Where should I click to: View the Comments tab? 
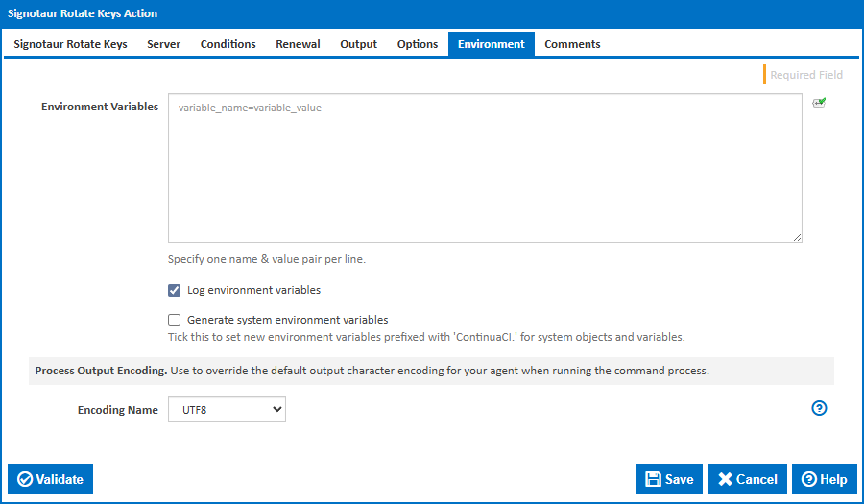(572, 44)
